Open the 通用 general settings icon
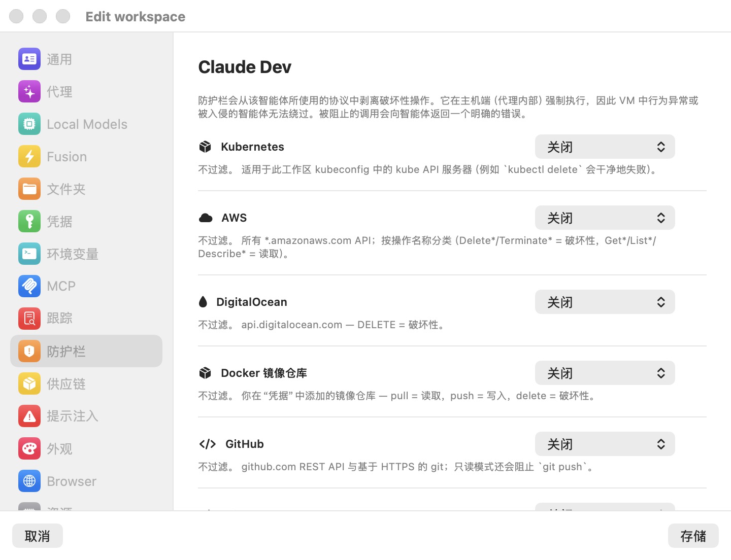 click(x=29, y=59)
